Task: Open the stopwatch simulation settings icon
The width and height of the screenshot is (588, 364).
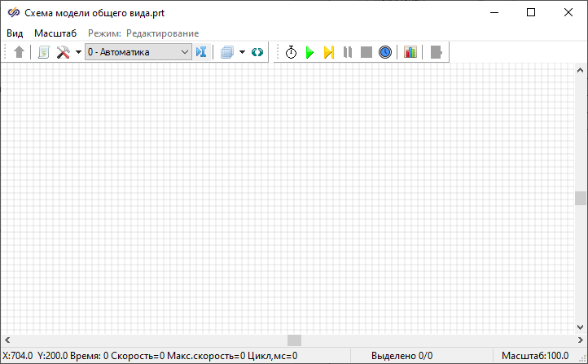Action: coord(291,52)
